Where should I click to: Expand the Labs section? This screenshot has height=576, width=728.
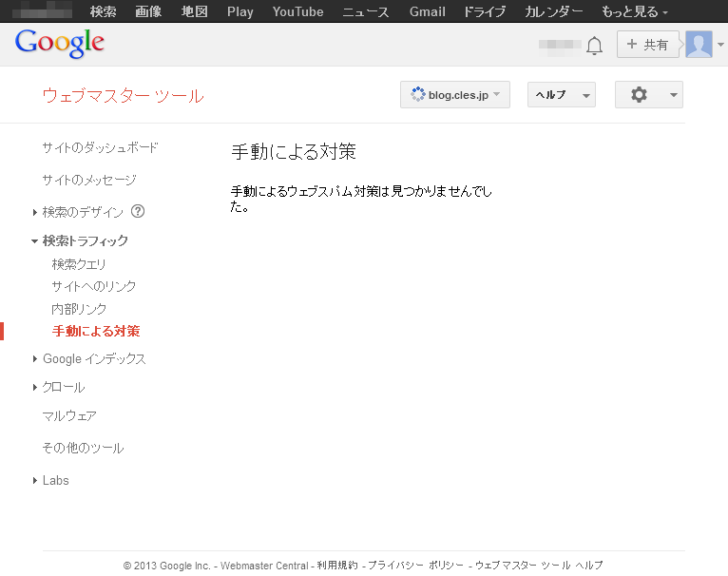[x=55, y=481]
